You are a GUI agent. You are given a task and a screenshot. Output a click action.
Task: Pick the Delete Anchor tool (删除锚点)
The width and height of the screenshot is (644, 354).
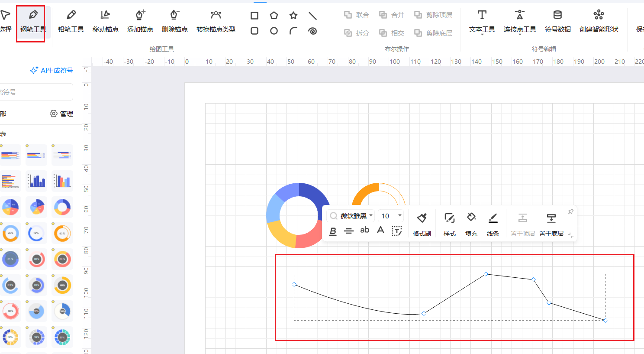click(174, 21)
